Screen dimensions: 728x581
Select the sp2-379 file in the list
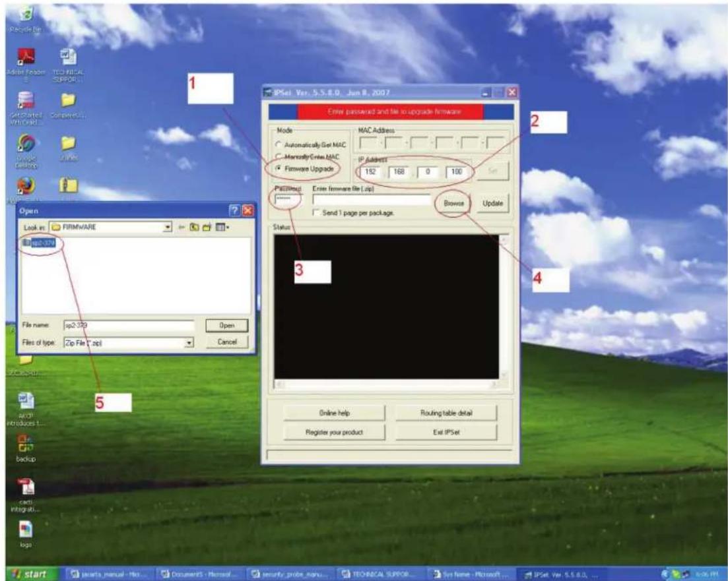(x=40, y=243)
